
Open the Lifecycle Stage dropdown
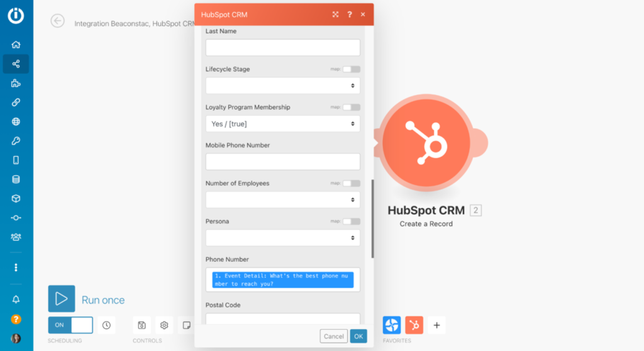282,86
